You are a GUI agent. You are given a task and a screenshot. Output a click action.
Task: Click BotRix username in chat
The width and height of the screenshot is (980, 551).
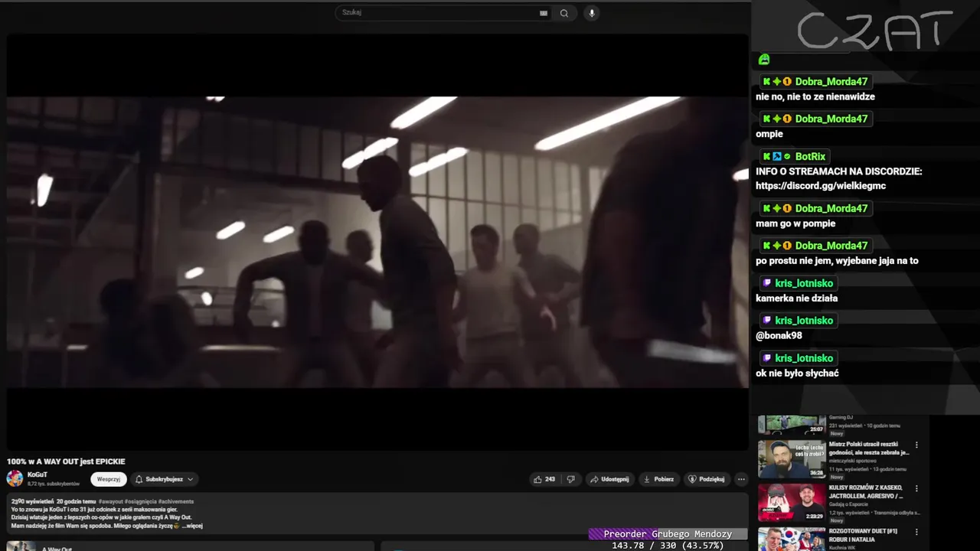pos(810,157)
